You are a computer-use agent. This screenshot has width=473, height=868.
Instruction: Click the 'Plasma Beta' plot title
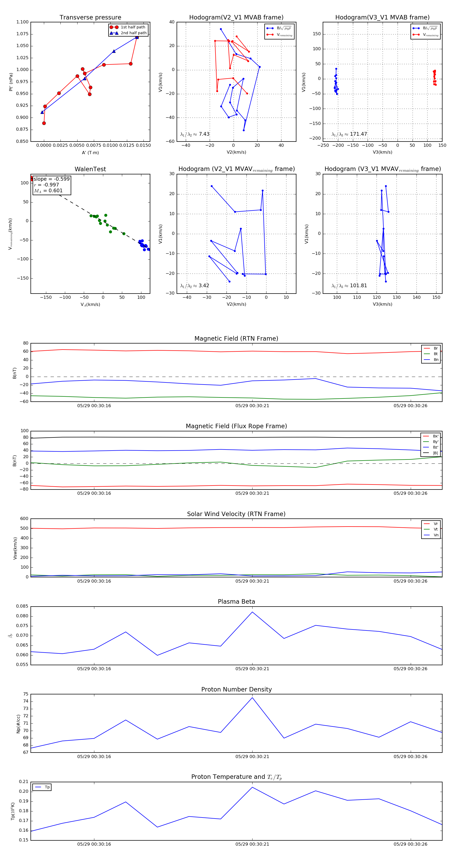pos(236,602)
